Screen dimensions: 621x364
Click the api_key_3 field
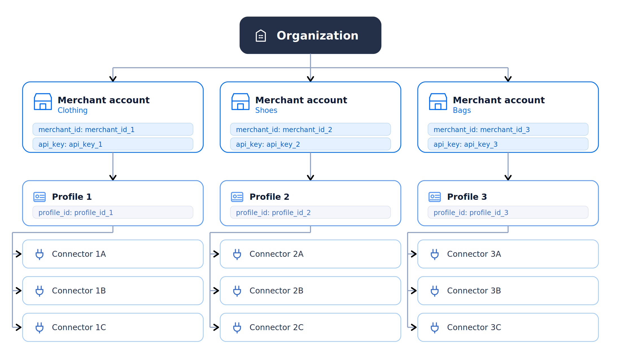tap(508, 144)
